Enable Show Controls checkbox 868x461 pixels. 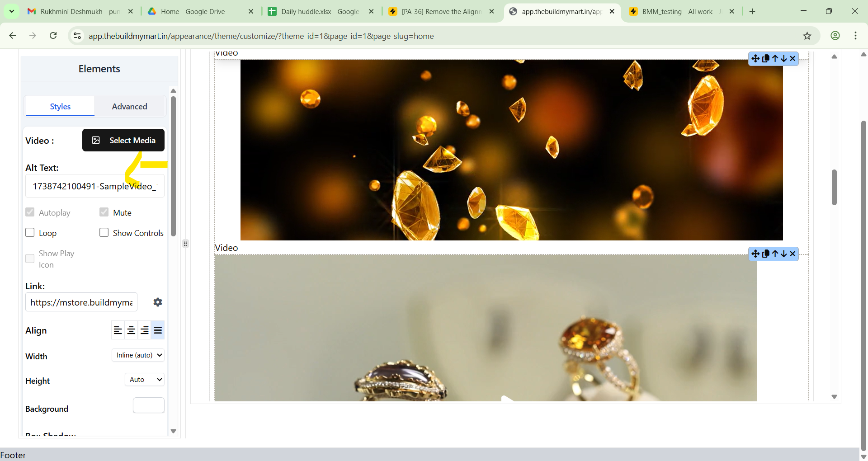click(104, 232)
